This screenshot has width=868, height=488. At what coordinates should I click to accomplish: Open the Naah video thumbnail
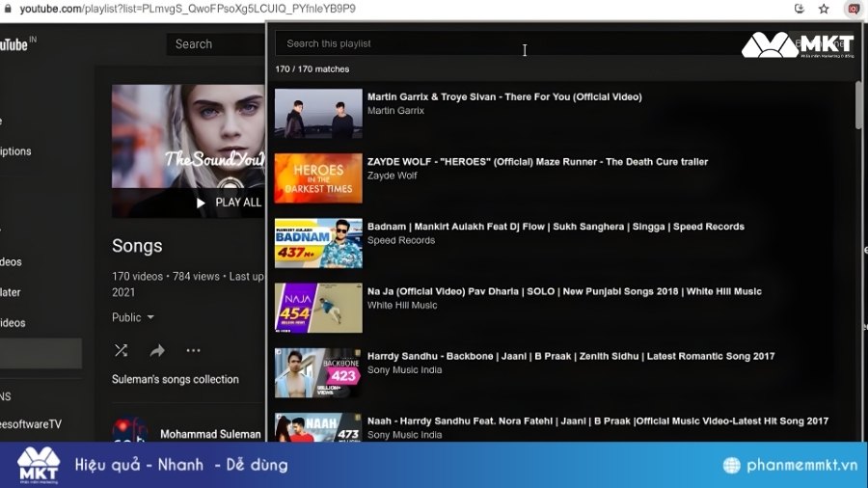click(x=318, y=426)
